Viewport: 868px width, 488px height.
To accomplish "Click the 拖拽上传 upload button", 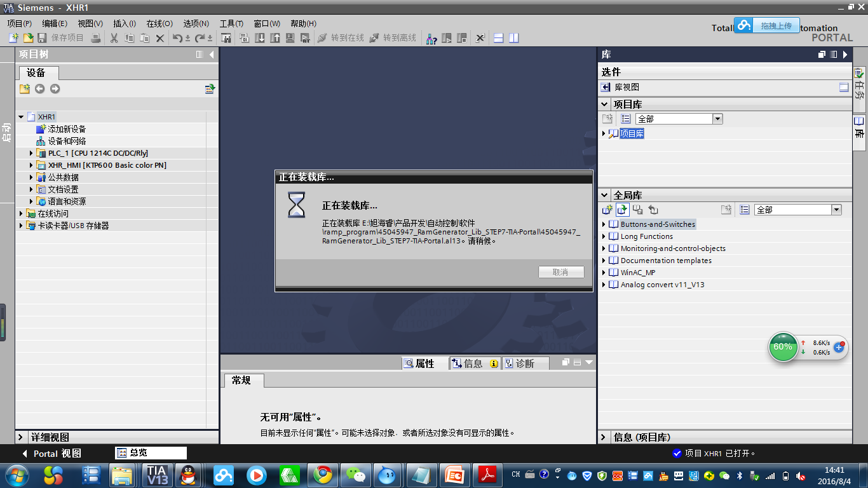I will (766, 25).
